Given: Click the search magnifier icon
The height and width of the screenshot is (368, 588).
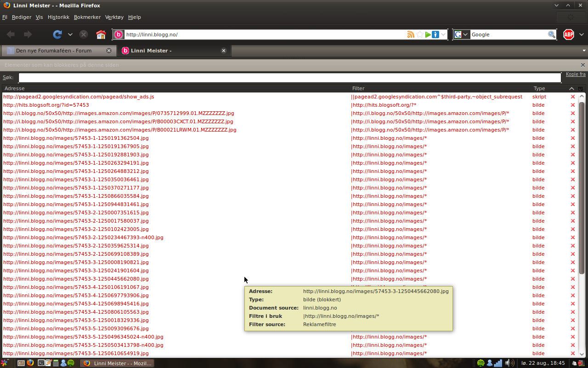Looking at the screenshot, I should (x=552, y=34).
